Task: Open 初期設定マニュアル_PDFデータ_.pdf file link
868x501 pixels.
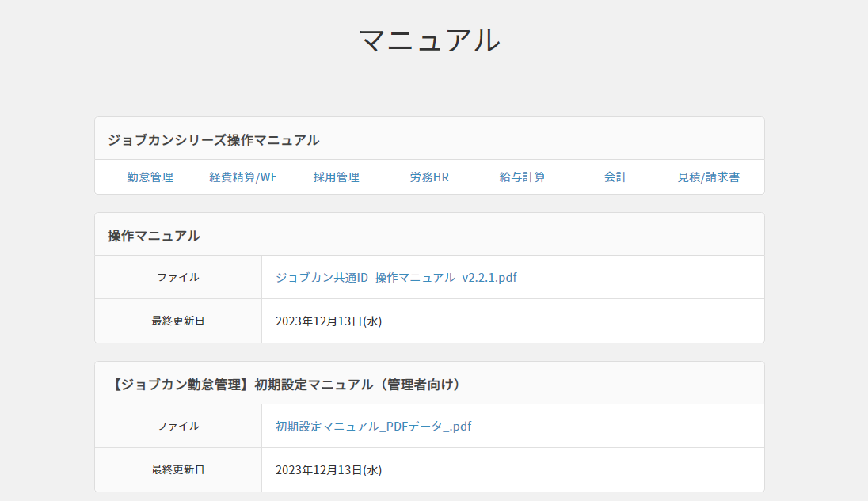Action: click(x=373, y=427)
